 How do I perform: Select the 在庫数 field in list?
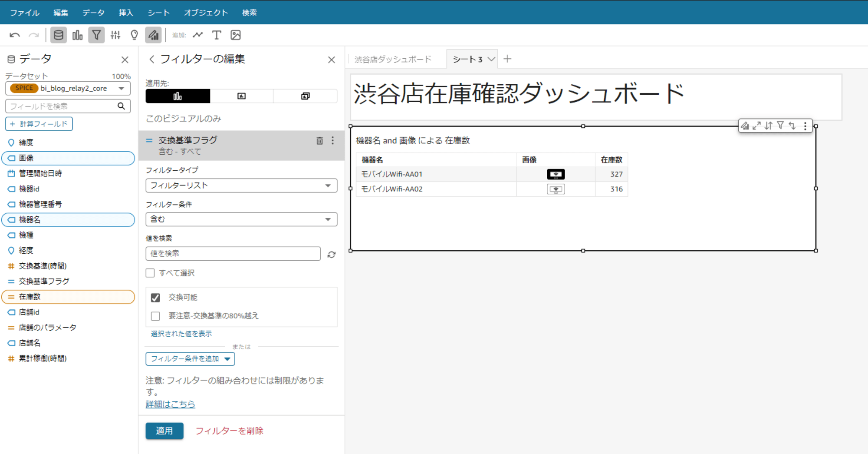tap(68, 297)
